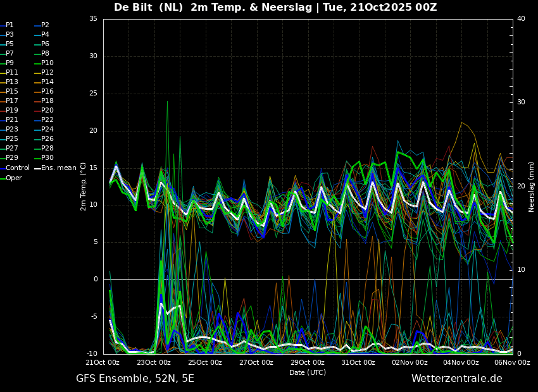Click the Wetterzentrale.de watermark text
Screen dimensions: 538x392
coord(457,379)
